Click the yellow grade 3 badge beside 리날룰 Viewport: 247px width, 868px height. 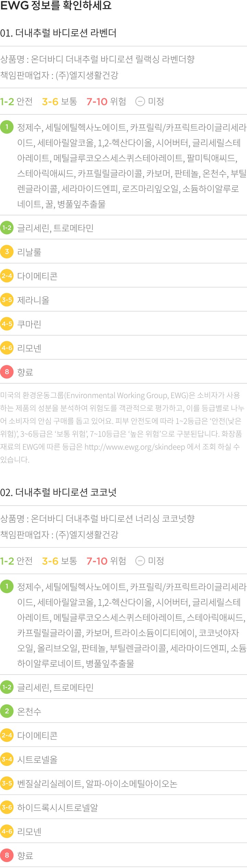pos(7,252)
